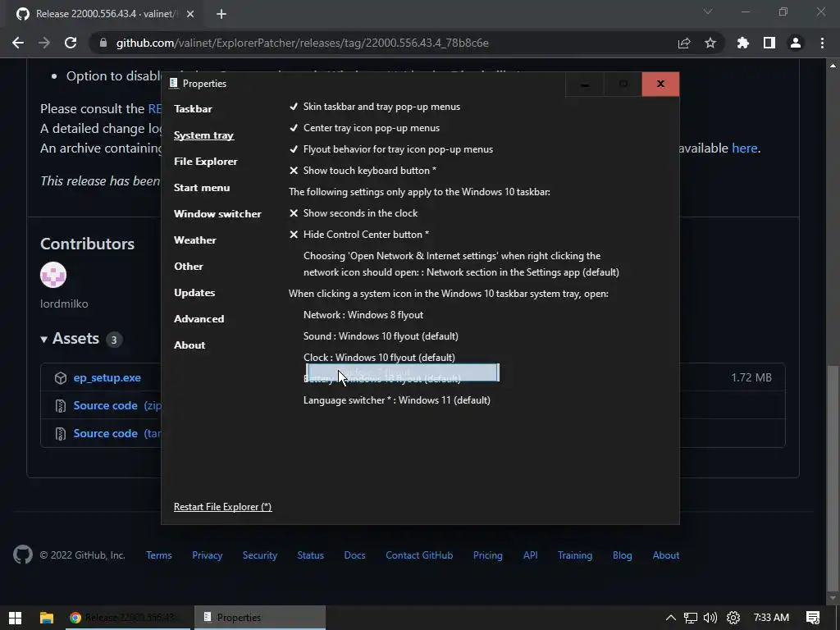This screenshot has height=630, width=840.
Task: Open footer Privacy link
Action: 208,555
